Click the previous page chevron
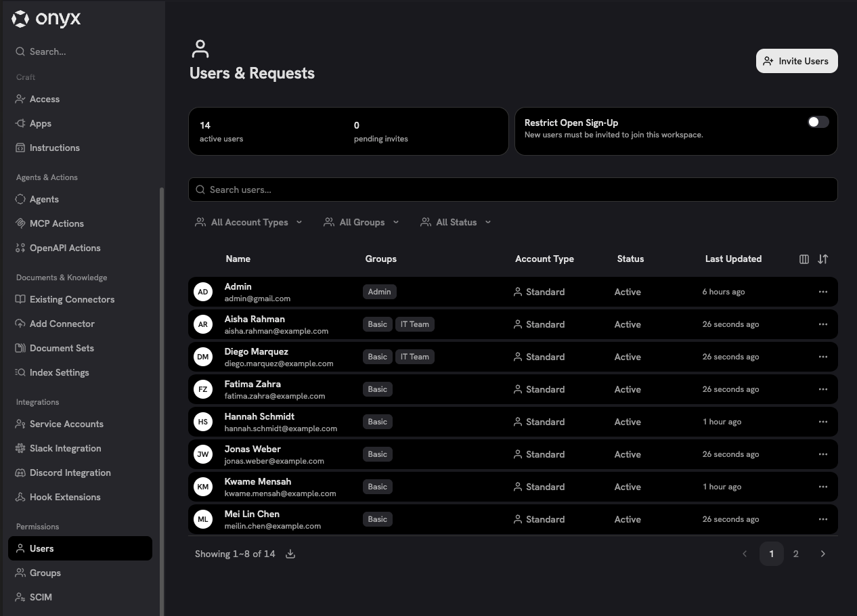 [745, 554]
